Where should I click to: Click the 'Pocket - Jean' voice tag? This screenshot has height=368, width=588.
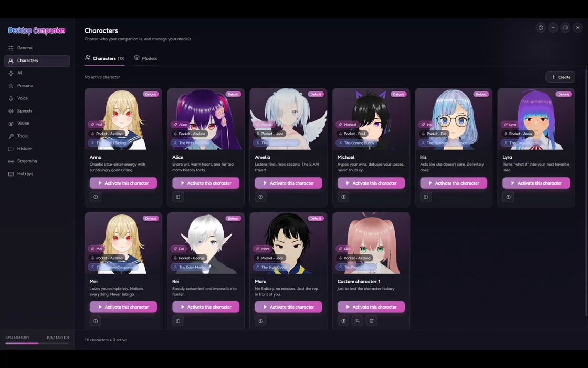[x=269, y=258]
